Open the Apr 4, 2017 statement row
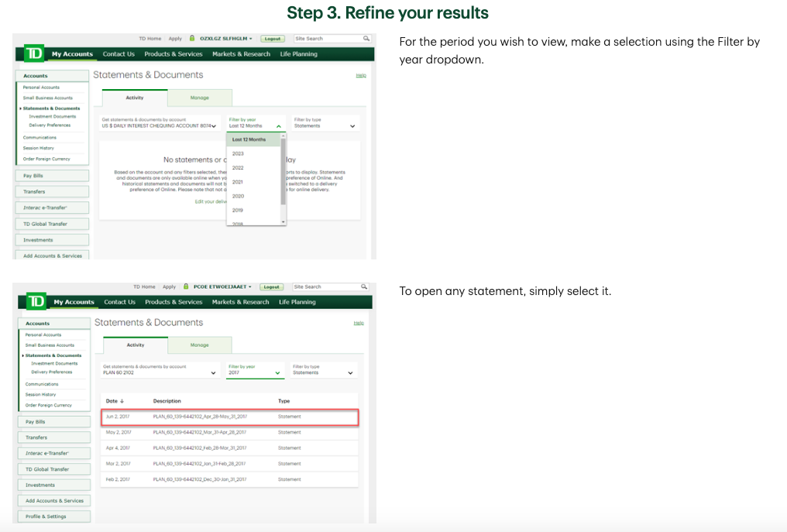 [230, 448]
